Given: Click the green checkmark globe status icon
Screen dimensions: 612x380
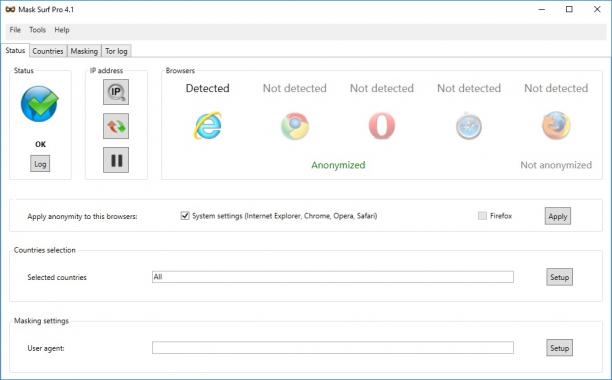Looking at the screenshot, I should [x=39, y=104].
